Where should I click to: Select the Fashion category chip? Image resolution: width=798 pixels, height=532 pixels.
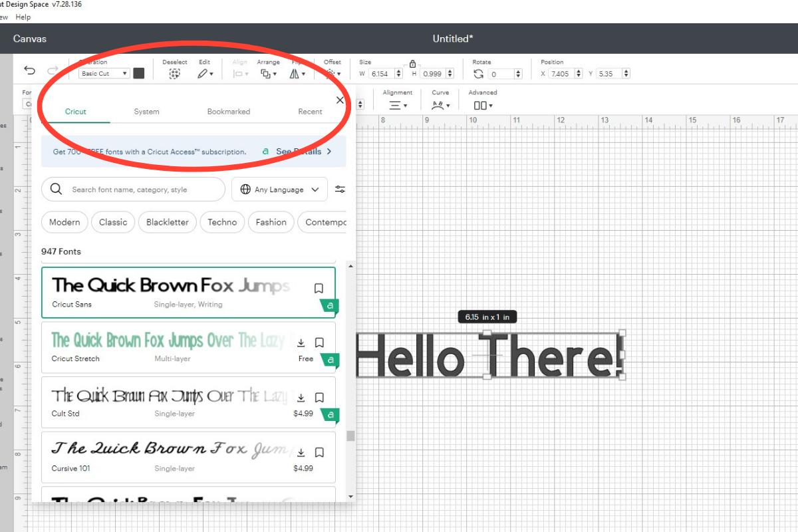tap(271, 222)
